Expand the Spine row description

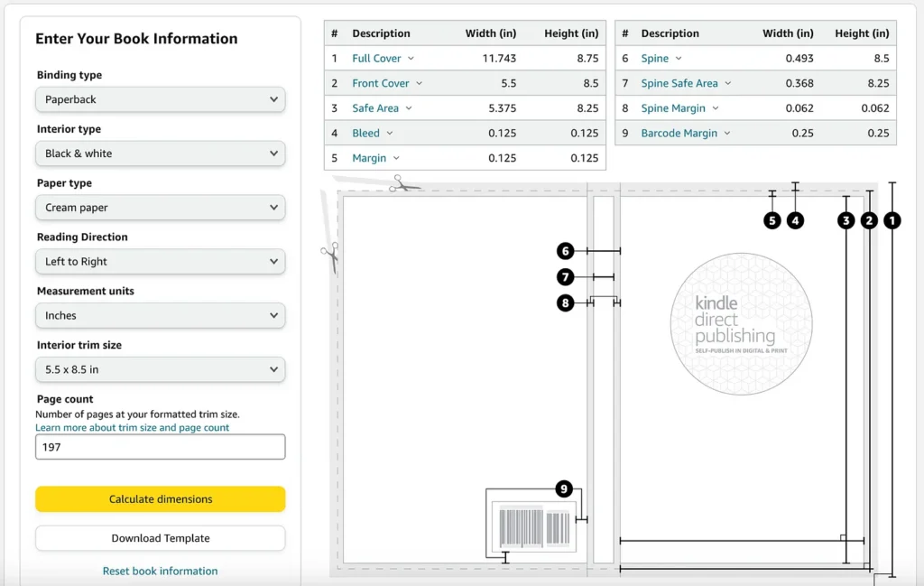coord(661,59)
